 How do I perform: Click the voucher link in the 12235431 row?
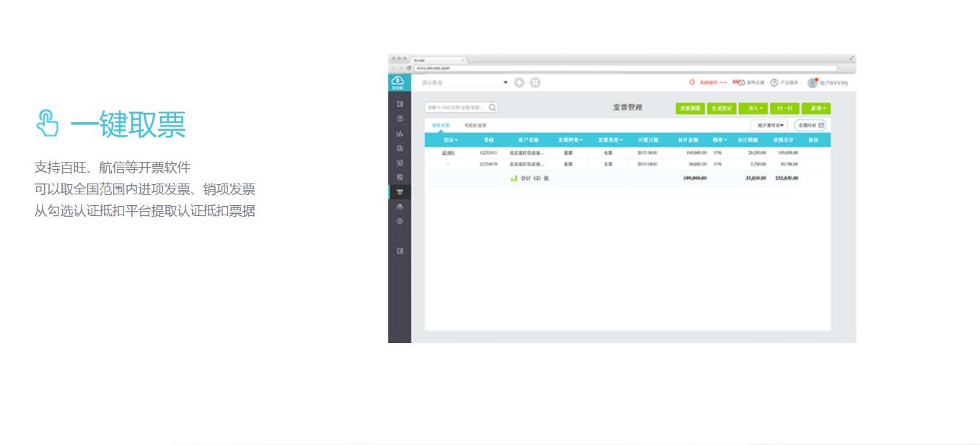[448, 153]
